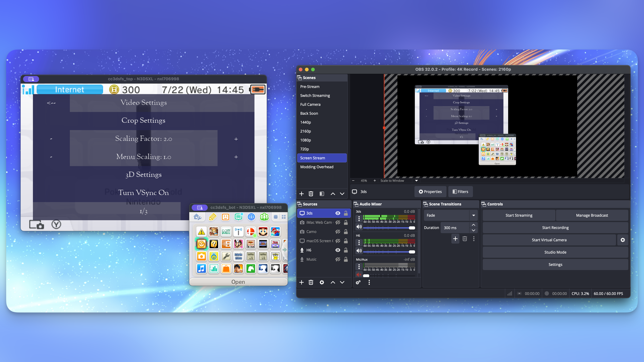Image resolution: width=644 pixels, height=362 pixels.
Task: Open the Friend List smiley icon
Action: [x=226, y=217]
